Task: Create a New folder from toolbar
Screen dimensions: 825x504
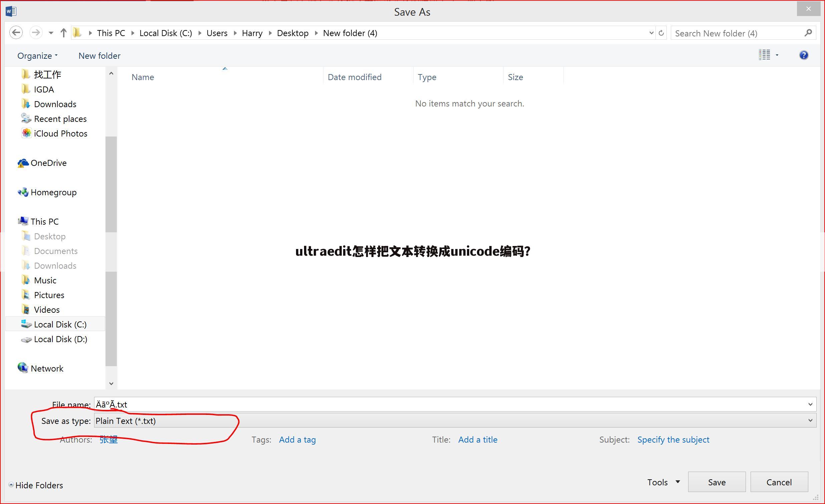Action: pos(99,56)
